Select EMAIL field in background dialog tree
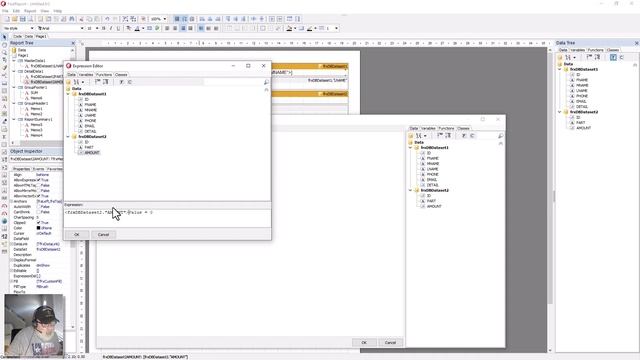 pyautogui.click(x=432, y=180)
